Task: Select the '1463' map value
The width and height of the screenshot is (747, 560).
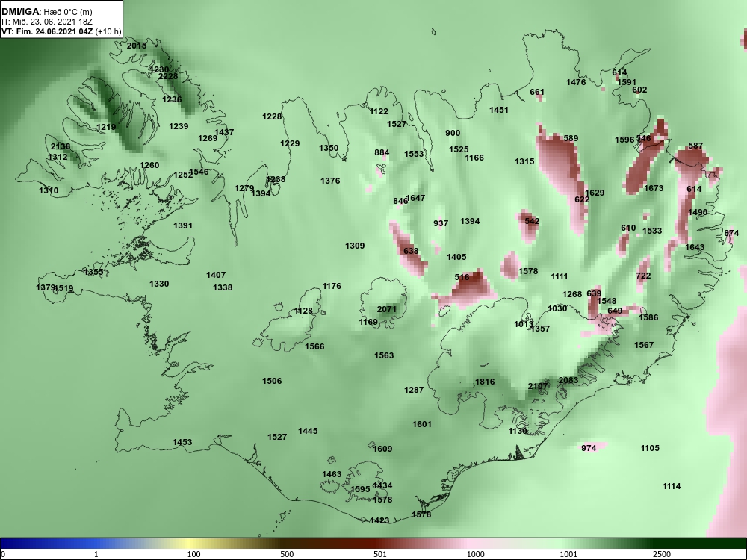Action: pos(332,474)
